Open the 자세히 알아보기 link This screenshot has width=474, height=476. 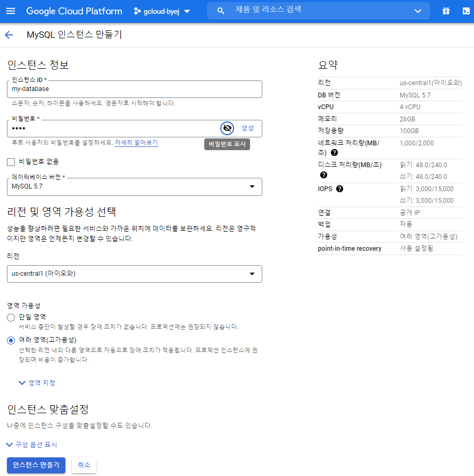pyautogui.click(x=136, y=143)
